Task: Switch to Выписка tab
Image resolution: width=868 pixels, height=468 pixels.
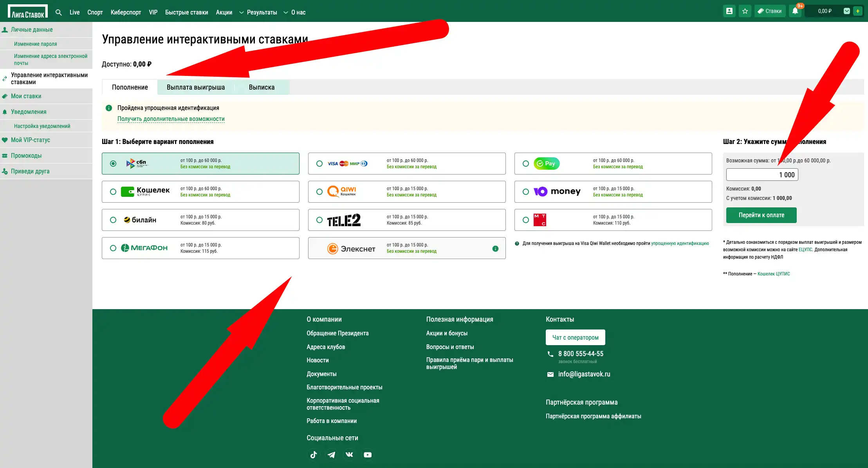Action: pos(262,87)
